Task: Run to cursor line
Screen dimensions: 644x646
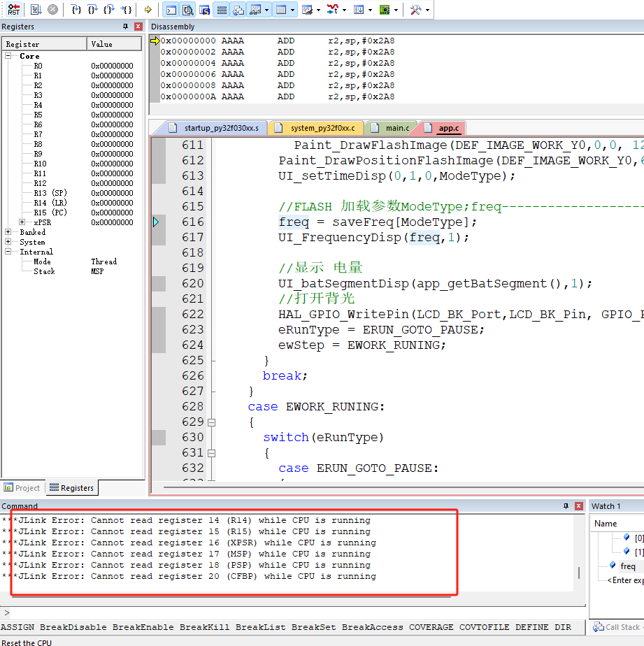Action: [126, 9]
